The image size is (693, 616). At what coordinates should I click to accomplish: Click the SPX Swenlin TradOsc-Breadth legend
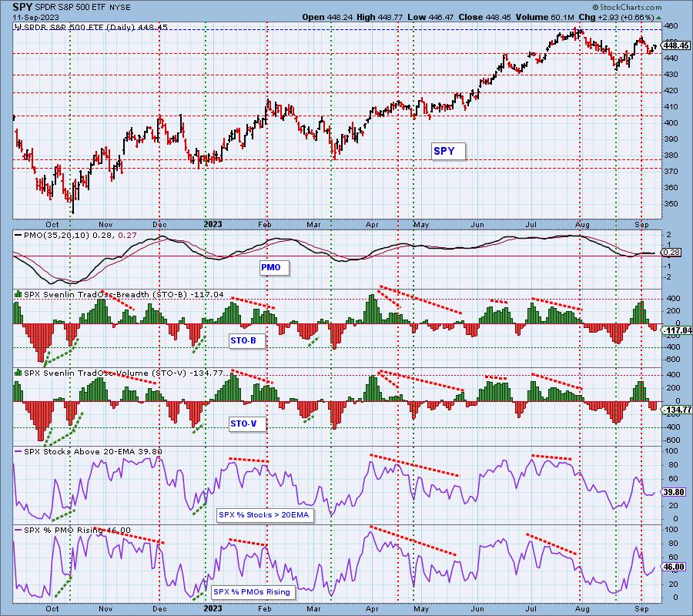[x=124, y=294]
